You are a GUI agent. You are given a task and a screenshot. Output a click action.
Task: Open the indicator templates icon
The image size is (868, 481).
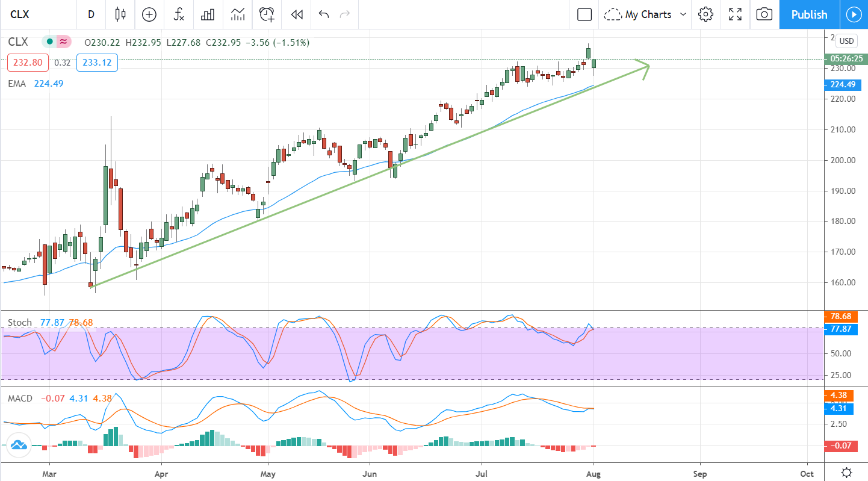pyautogui.click(x=238, y=14)
